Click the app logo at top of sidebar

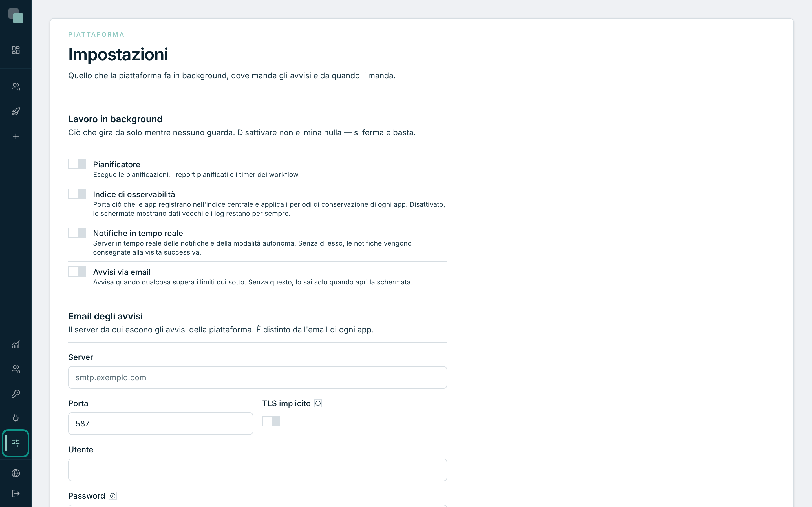pos(16,16)
